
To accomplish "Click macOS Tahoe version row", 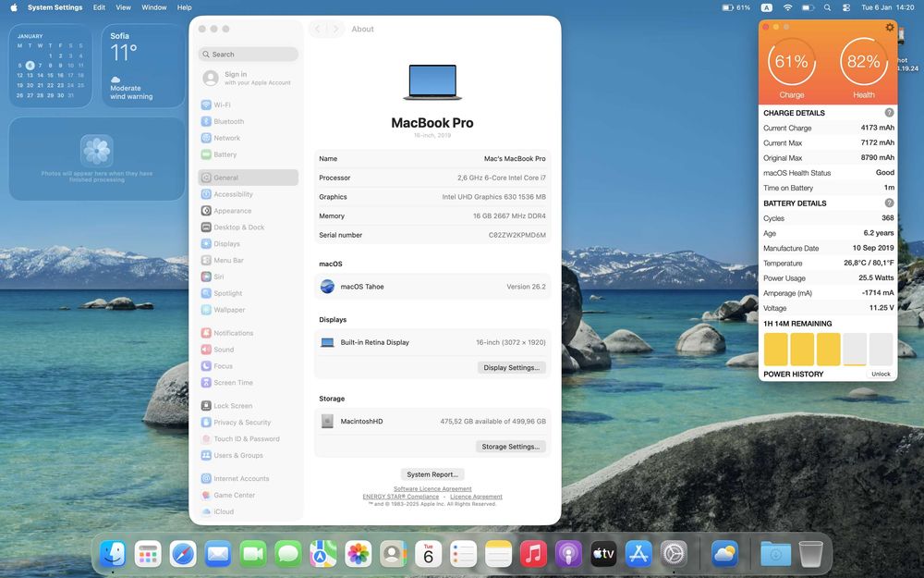I will coord(432,287).
